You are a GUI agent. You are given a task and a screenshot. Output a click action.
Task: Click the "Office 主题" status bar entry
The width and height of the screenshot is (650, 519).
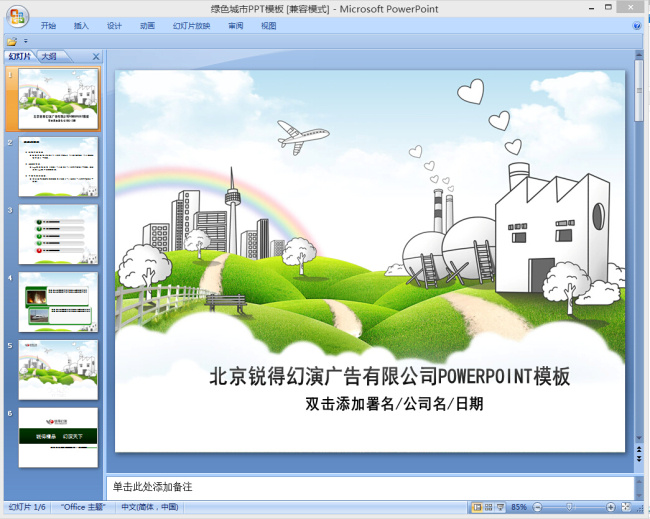(x=83, y=507)
